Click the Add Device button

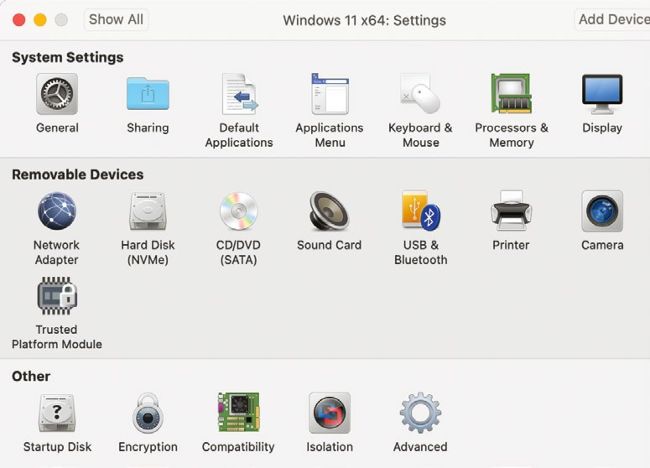[x=612, y=19]
